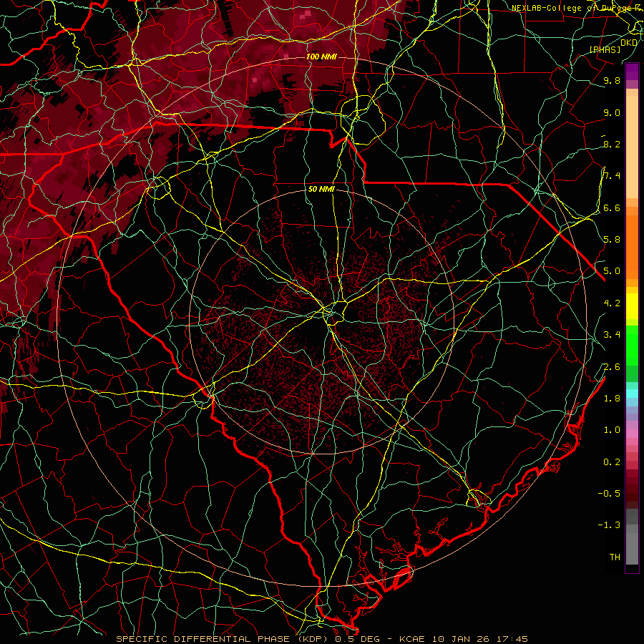
Task: Select the 9.8 legend value
Action: pos(612,81)
